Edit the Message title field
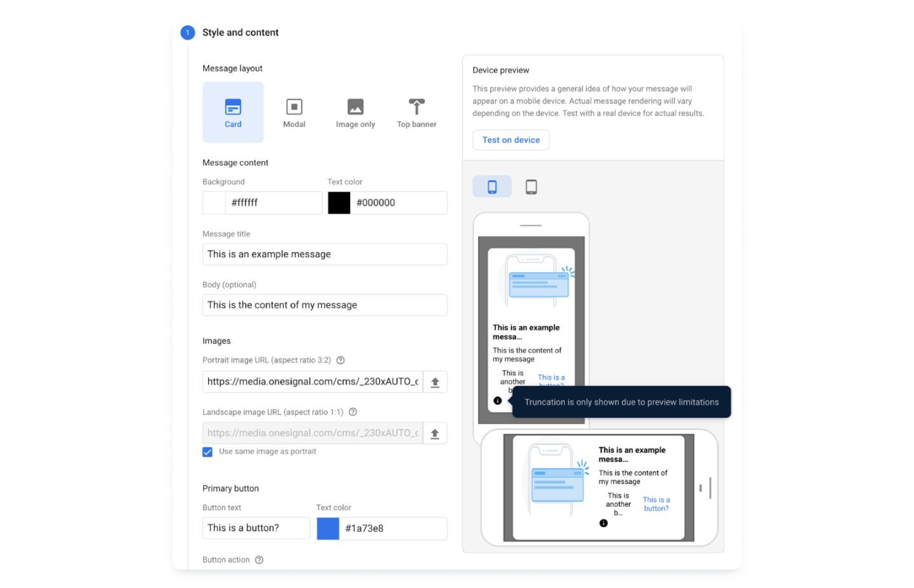Viewport: 914px width, 588px height. point(324,254)
